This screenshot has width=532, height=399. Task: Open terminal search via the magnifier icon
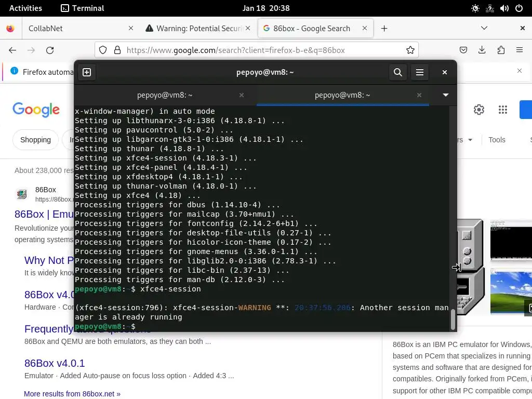click(397, 72)
